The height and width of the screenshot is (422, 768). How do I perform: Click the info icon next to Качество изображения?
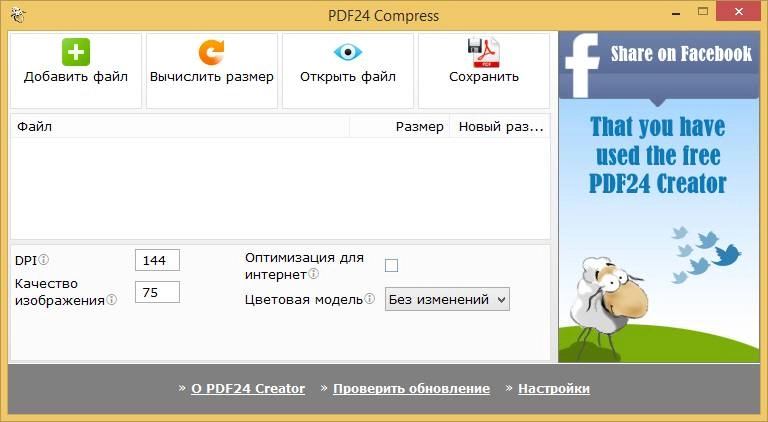[x=112, y=299]
